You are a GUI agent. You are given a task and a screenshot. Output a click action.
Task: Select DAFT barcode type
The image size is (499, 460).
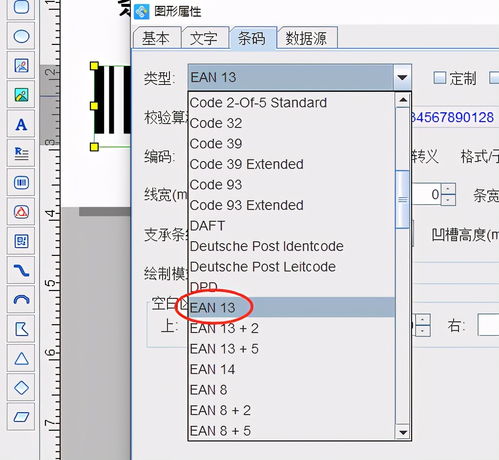[x=292, y=226]
